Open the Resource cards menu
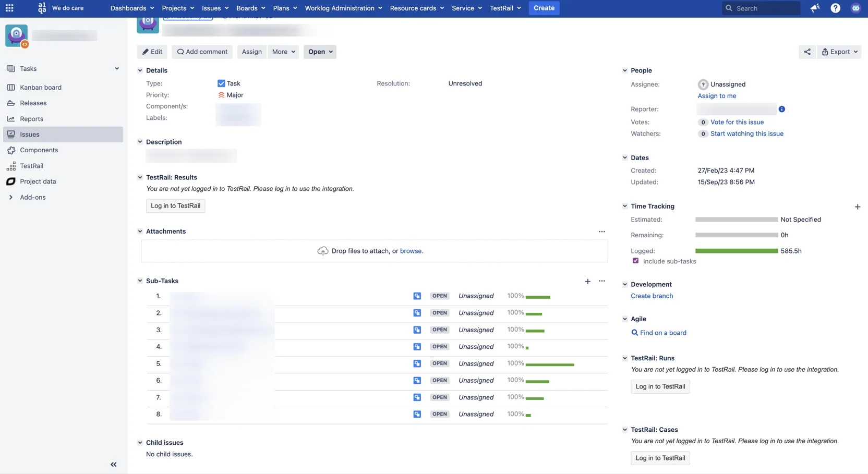 click(417, 8)
